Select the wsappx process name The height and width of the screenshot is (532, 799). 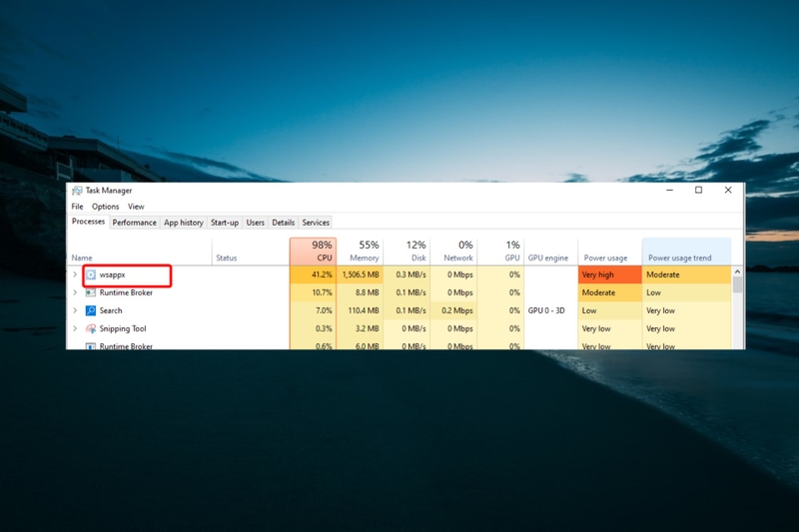tap(112, 274)
